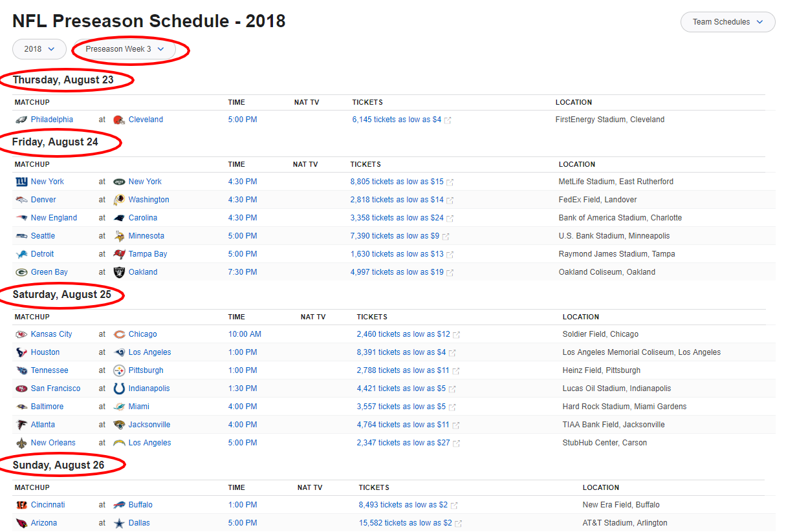Image resolution: width=786 pixels, height=532 pixels.
Task: Click the Cincinnati Bengals logo
Action: point(21,505)
